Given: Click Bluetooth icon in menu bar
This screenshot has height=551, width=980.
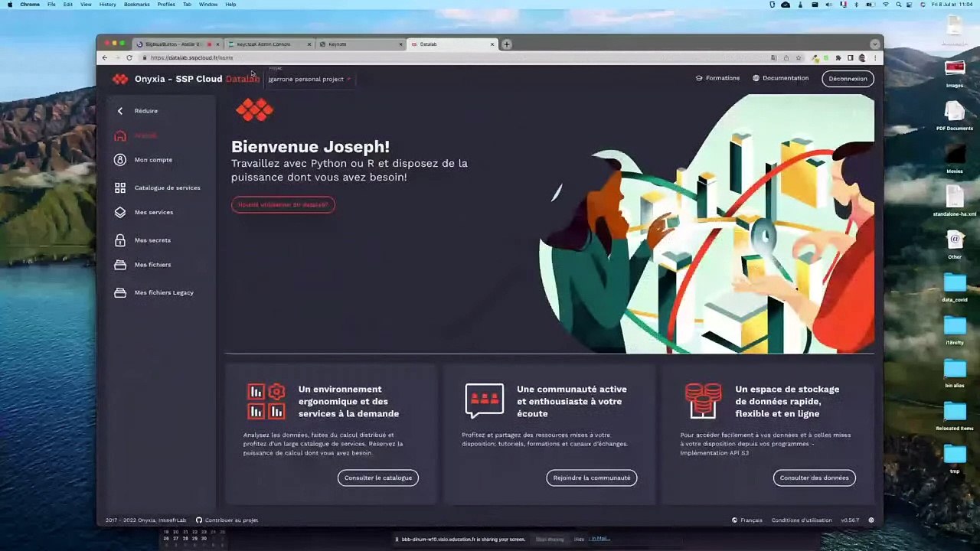Looking at the screenshot, I should (857, 5).
